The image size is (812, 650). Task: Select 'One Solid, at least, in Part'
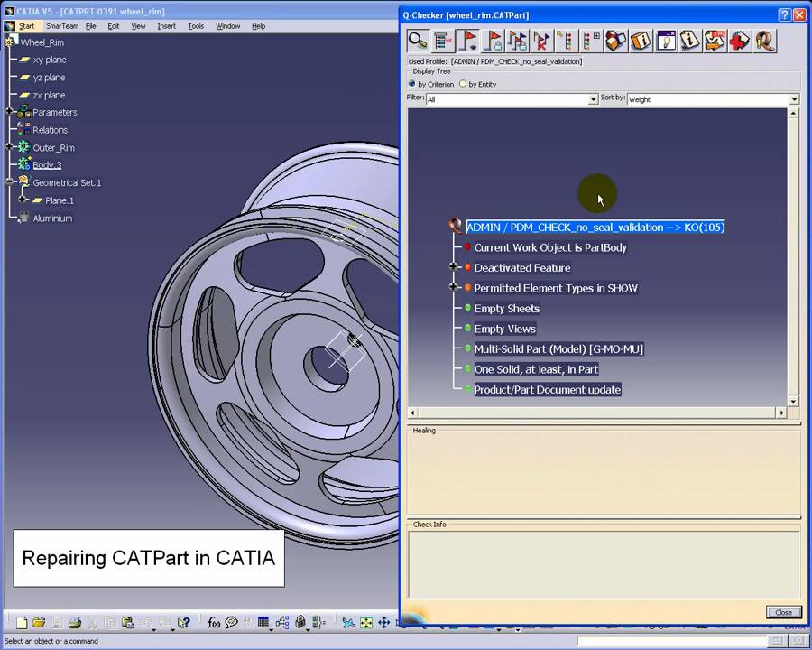[536, 369]
